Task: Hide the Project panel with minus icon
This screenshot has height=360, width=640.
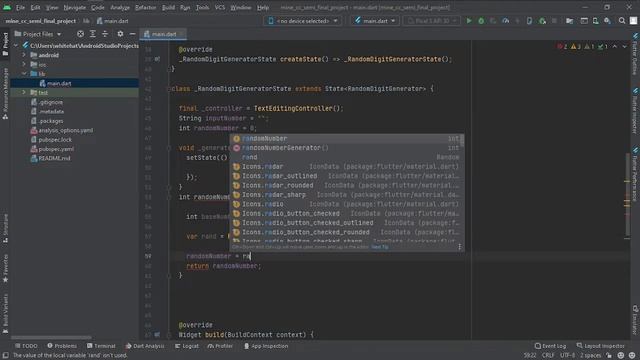Action: click(x=132, y=34)
